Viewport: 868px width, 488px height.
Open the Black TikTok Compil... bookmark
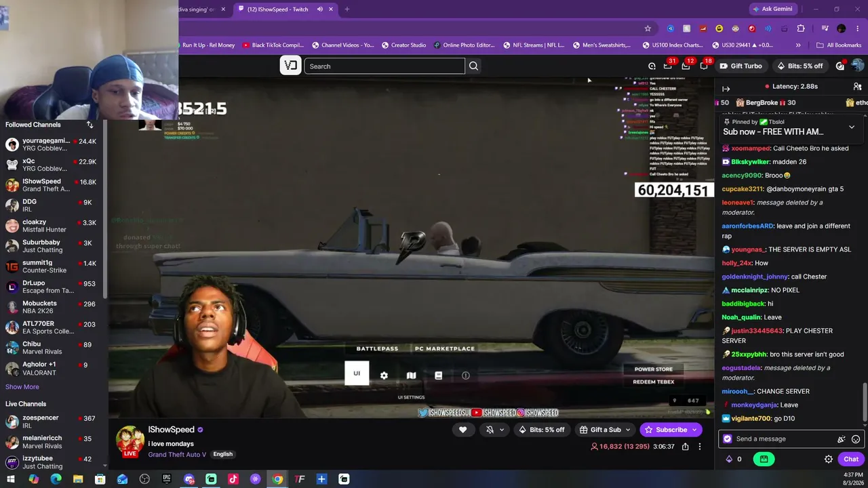(273, 45)
